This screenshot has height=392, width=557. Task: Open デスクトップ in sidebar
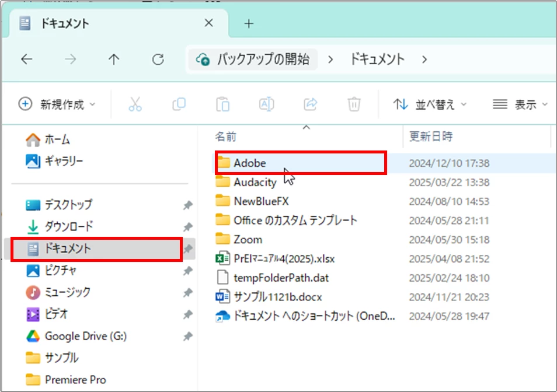(x=59, y=205)
